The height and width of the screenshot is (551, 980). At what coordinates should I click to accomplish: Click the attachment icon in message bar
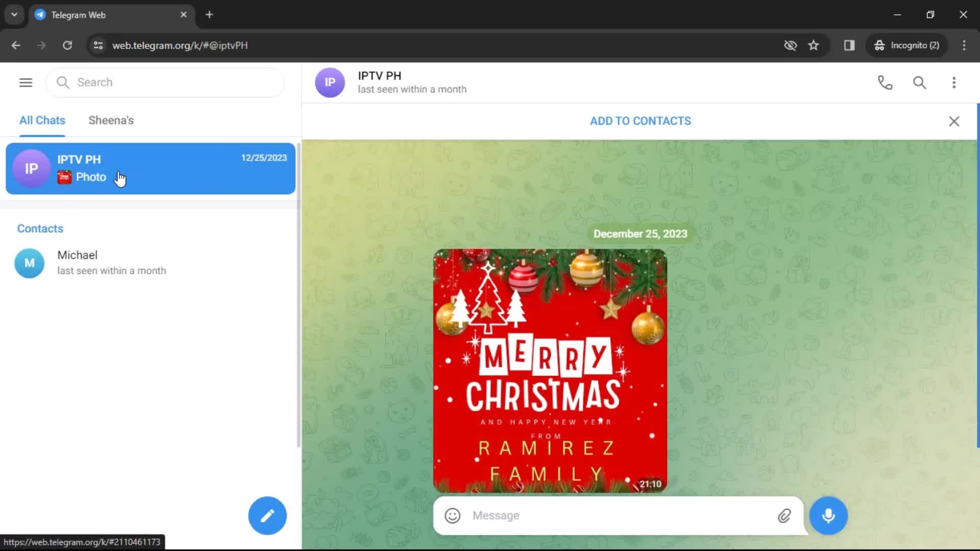[784, 515]
